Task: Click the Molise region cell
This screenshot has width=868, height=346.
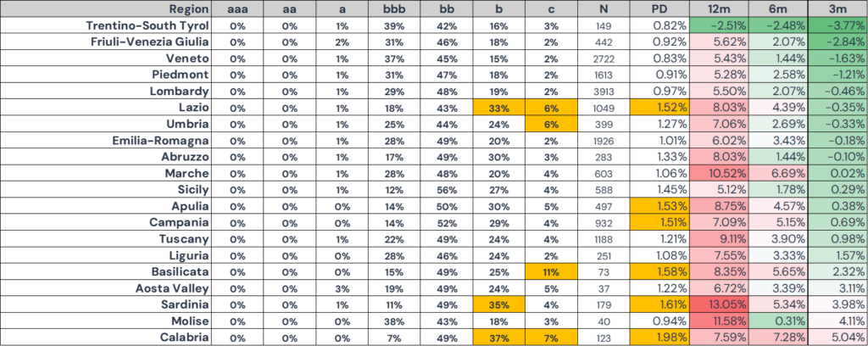Action: pos(106,321)
